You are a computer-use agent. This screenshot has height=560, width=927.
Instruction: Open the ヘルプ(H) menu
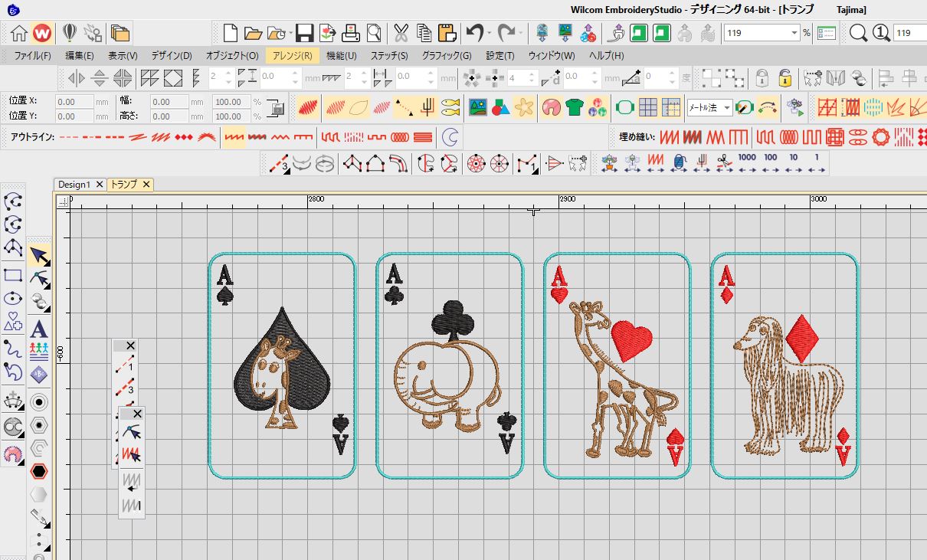pyautogui.click(x=606, y=56)
